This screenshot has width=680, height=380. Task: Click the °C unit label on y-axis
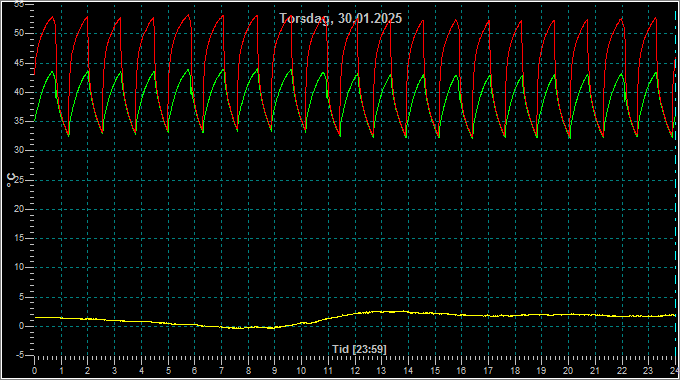point(11,180)
